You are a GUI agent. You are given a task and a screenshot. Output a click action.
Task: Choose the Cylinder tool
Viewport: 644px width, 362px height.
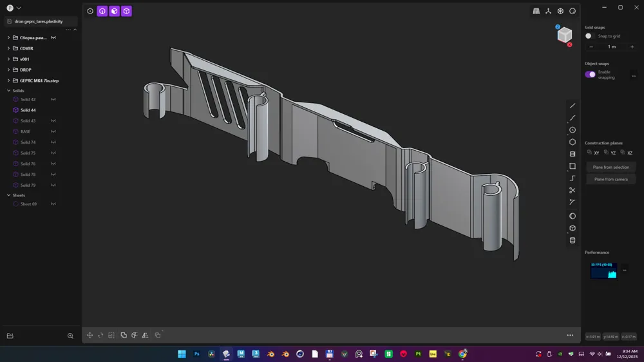pyautogui.click(x=572, y=154)
